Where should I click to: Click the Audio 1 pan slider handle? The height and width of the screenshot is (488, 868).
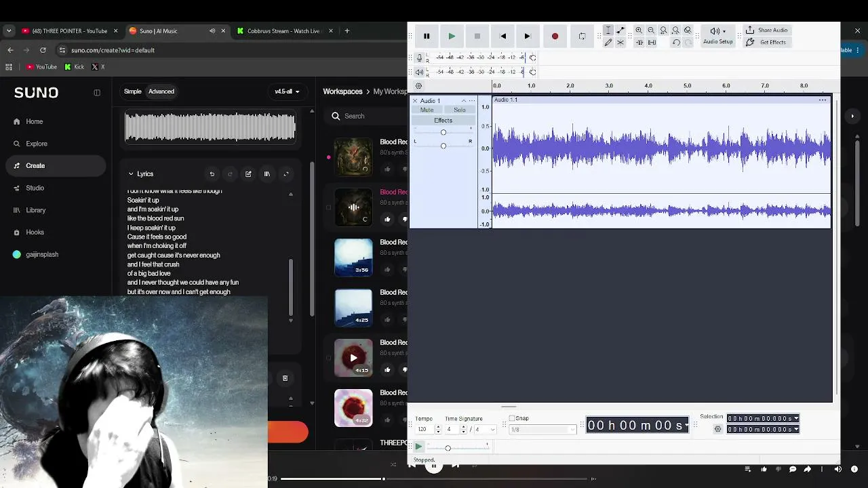(443, 146)
